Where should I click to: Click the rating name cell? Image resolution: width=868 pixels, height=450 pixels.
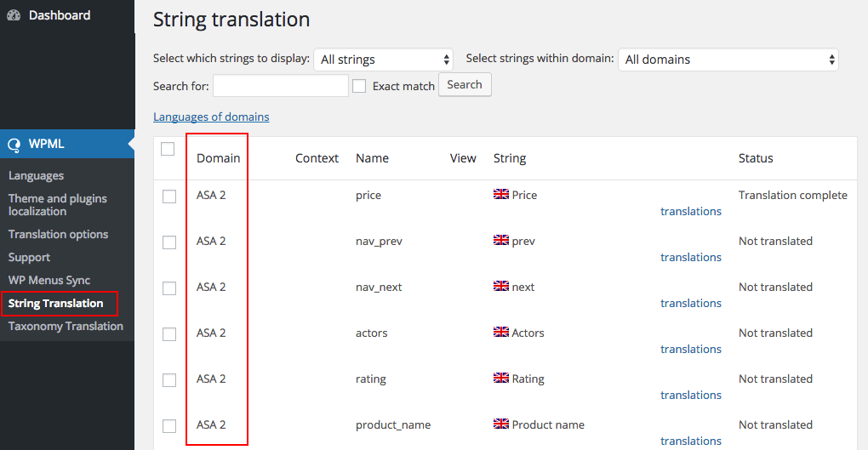pos(371,379)
